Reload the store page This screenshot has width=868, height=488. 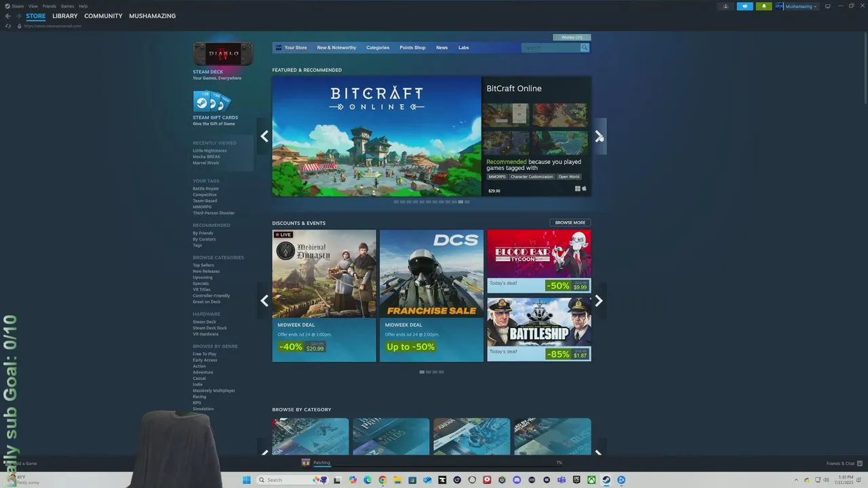point(8,26)
